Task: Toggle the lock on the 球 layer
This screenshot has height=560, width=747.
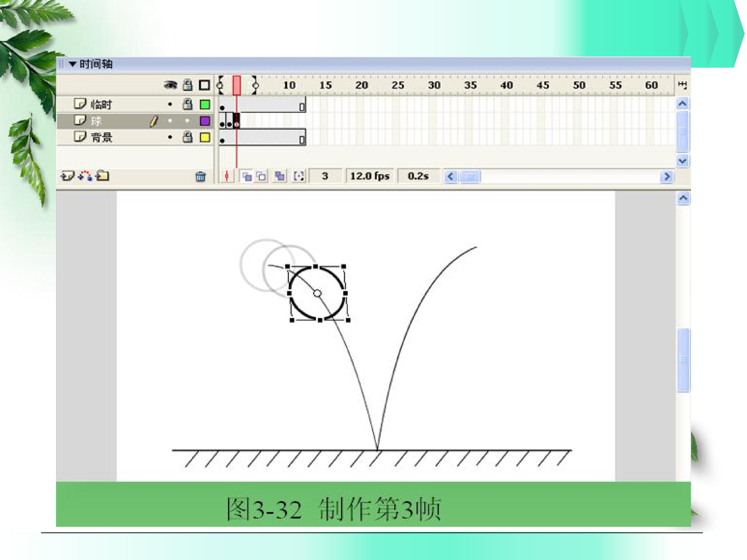Action: 187,121
